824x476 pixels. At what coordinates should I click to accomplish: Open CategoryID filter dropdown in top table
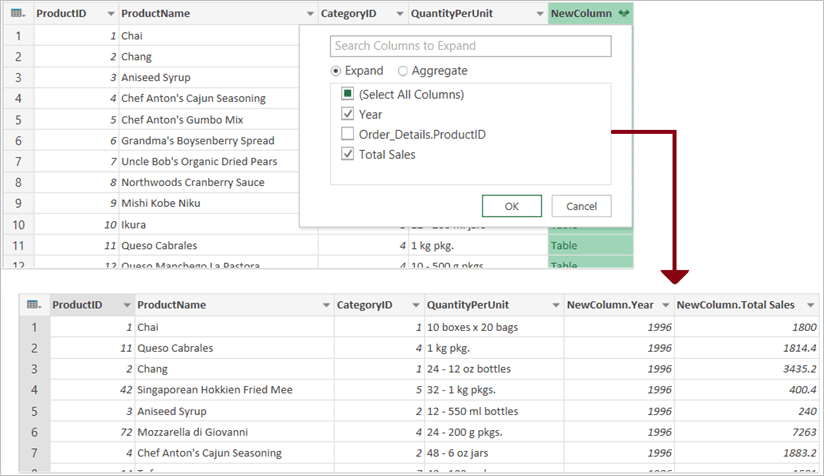(398, 14)
